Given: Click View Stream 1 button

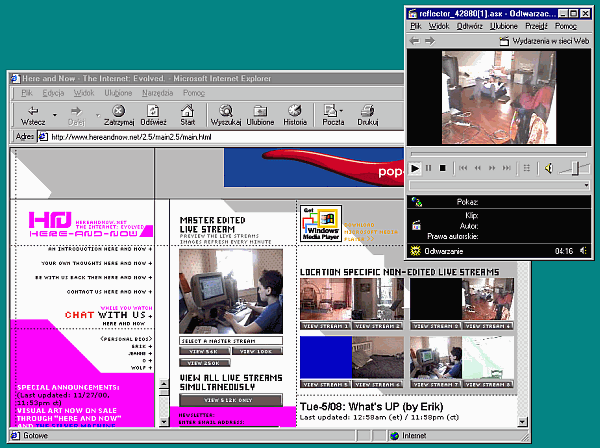Looking at the screenshot, I should (x=325, y=326).
